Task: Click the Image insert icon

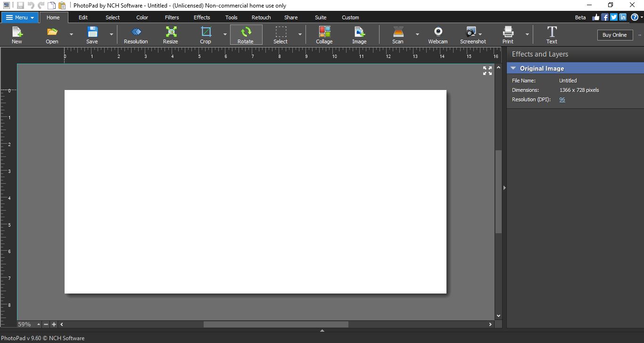Action: point(359,35)
